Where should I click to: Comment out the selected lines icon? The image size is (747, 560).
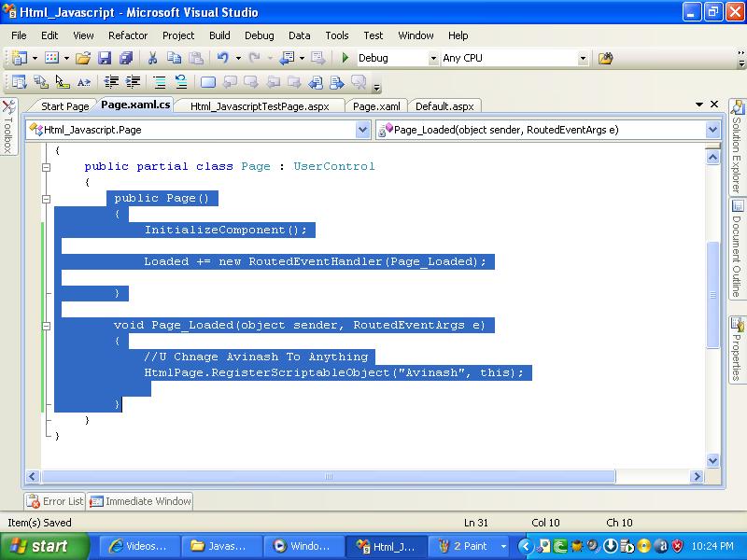[160, 82]
